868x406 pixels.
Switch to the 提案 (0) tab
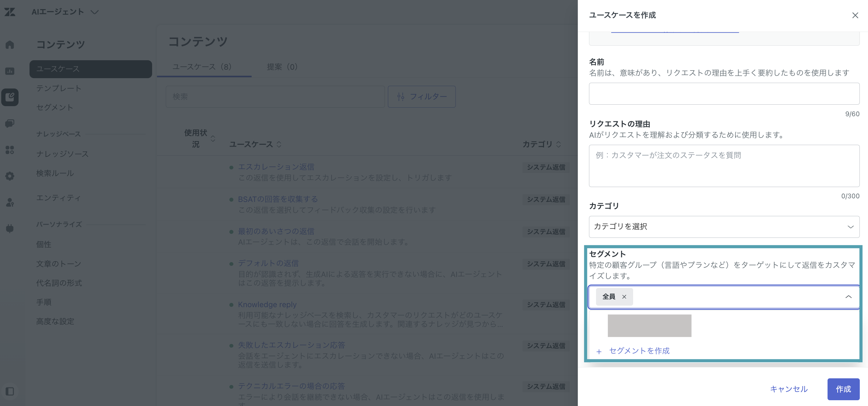(282, 67)
